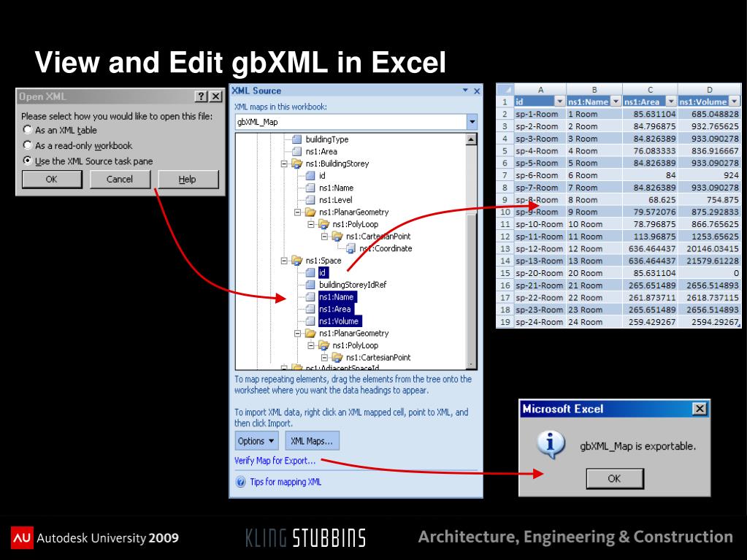Image resolution: width=747 pixels, height=560 pixels.
Task: Close the Microsoft Excel message box
Action: [x=700, y=409]
